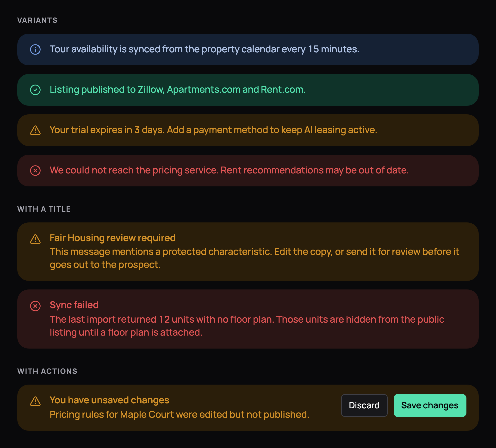Image resolution: width=496 pixels, height=448 pixels.
Task: Click the Sync failed title
Action: pyautogui.click(x=74, y=305)
